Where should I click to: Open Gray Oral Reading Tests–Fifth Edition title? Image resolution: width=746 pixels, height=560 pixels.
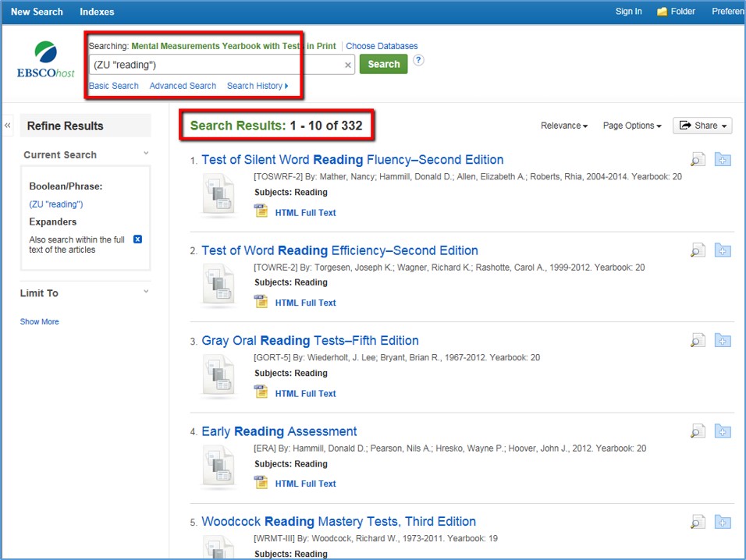311,340
